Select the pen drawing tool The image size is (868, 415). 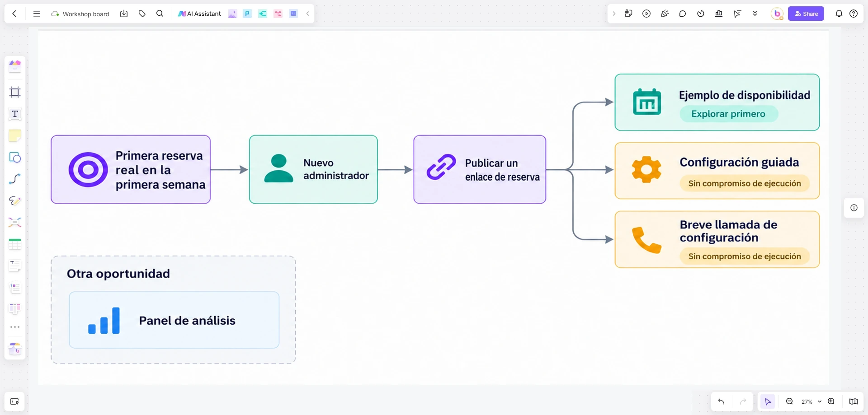coord(15,201)
